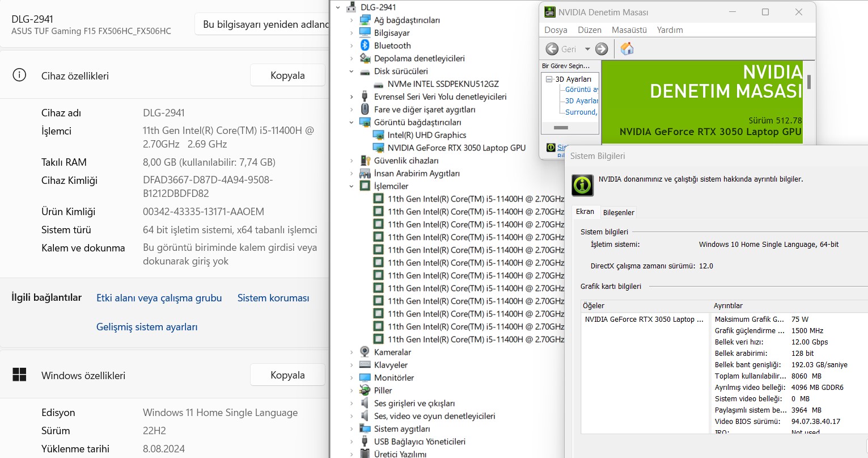Click the Bluetooth device icon in Device Manager
Screen dimensions: 868x458
pyautogui.click(x=365, y=45)
